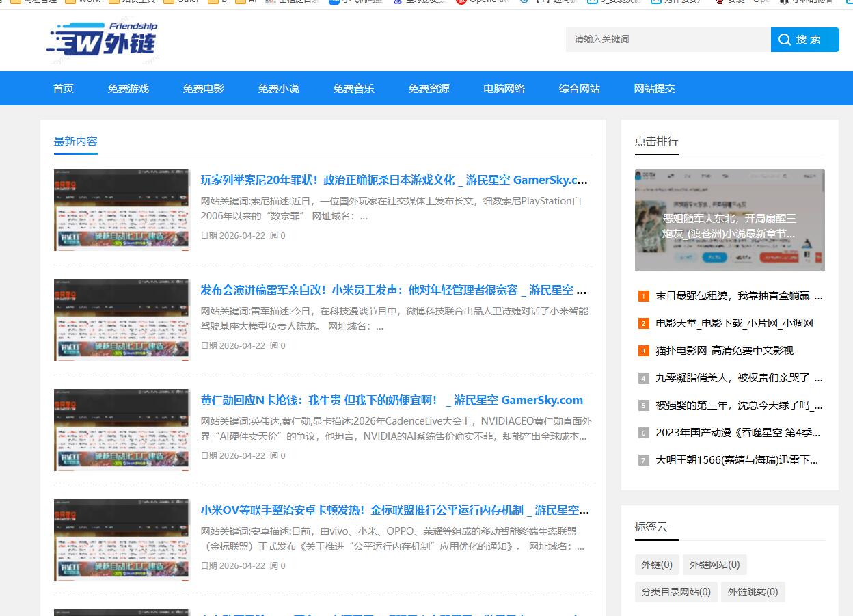Click the magnifying glass search icon
This screenshot has height=616, width=853.
tap(783, 40)
